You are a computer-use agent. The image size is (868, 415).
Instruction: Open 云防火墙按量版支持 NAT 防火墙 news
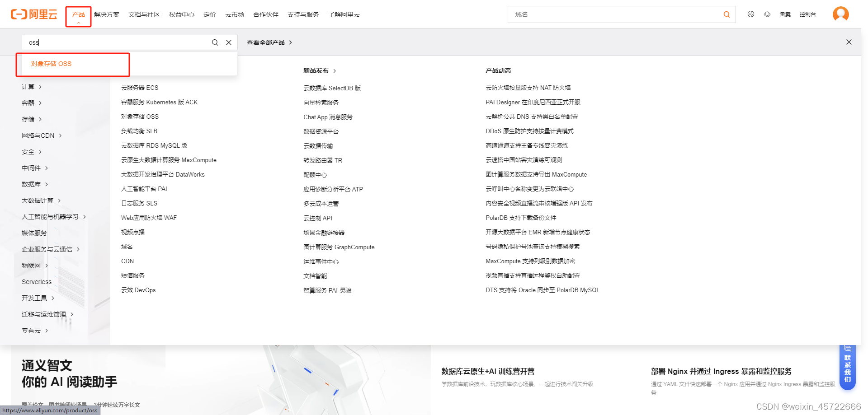click(x=528, y=88)
